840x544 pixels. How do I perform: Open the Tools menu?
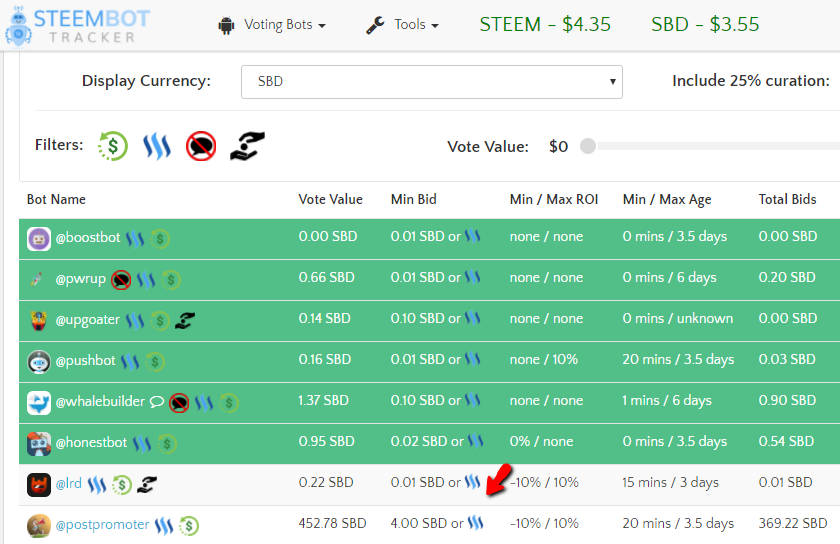click(416, 25)
